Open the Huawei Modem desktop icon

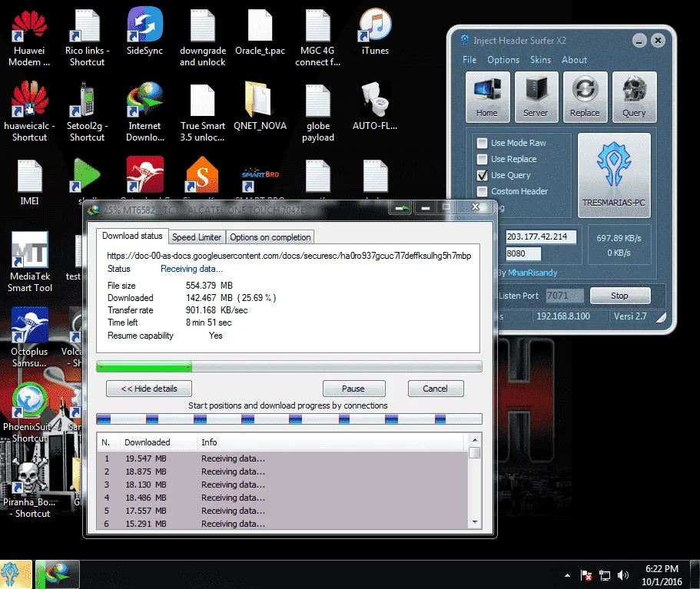29,39
